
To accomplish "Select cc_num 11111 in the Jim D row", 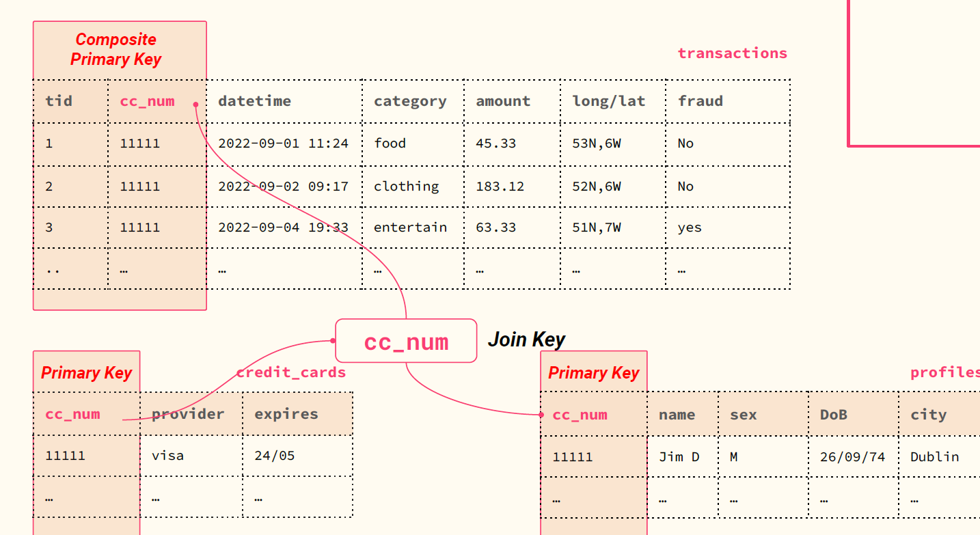I will point(572,457).
